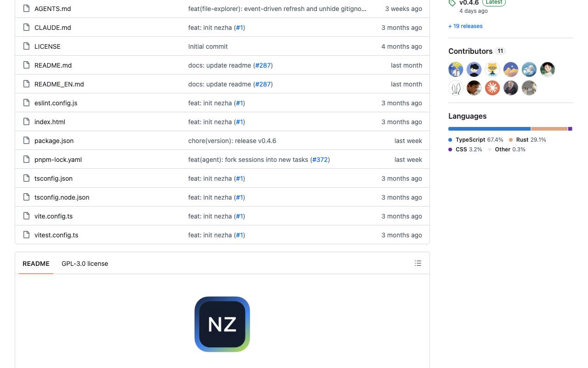
Task: Open the #287 link in README_EN.md row
Action: click(x=263, y=84)
